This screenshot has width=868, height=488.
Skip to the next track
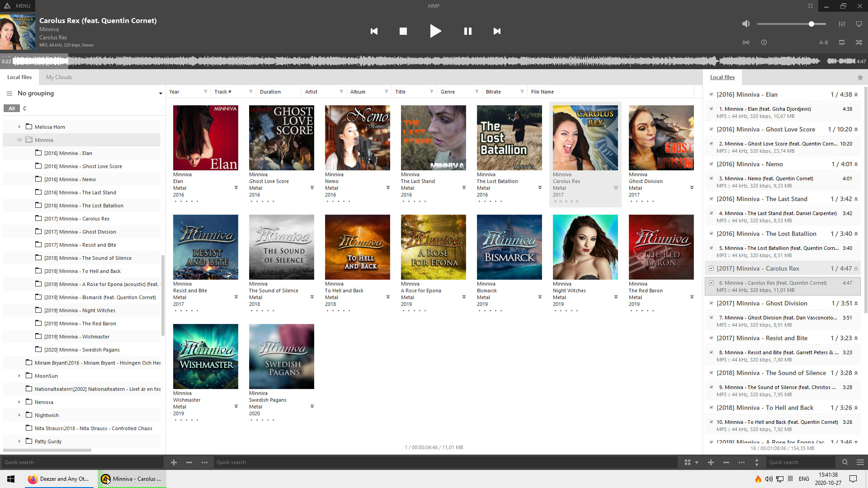(x=497, y=31)
